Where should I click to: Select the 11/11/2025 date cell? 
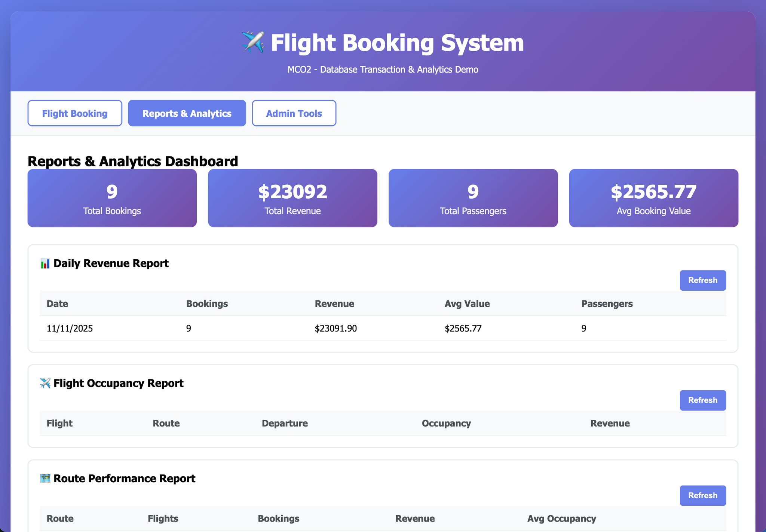click(70, 328)
